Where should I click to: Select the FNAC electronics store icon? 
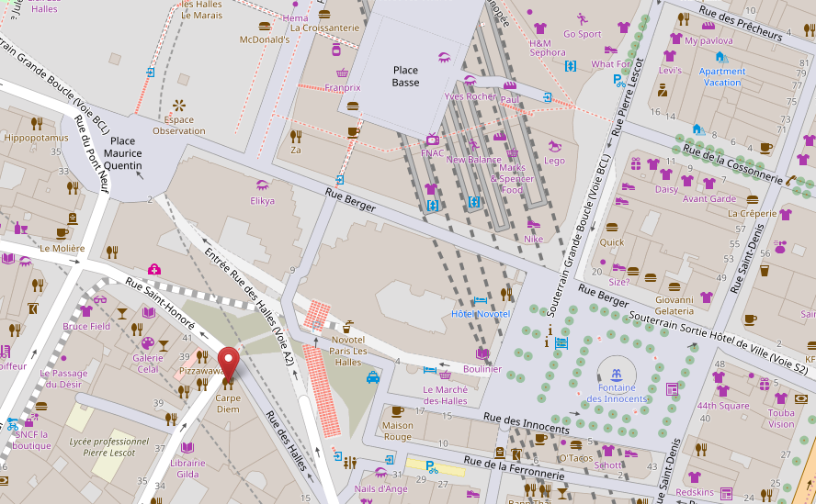pyautogui.click(x=432, y=140)
